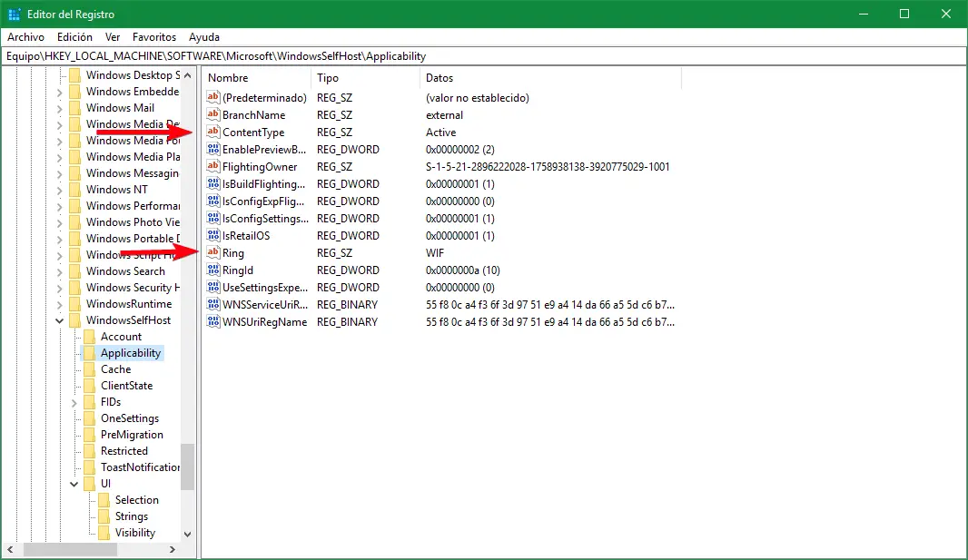Viewport: 968px width, 560px height.
Task: Expand the FIDs tree node
Action: (x=74, y=402)
